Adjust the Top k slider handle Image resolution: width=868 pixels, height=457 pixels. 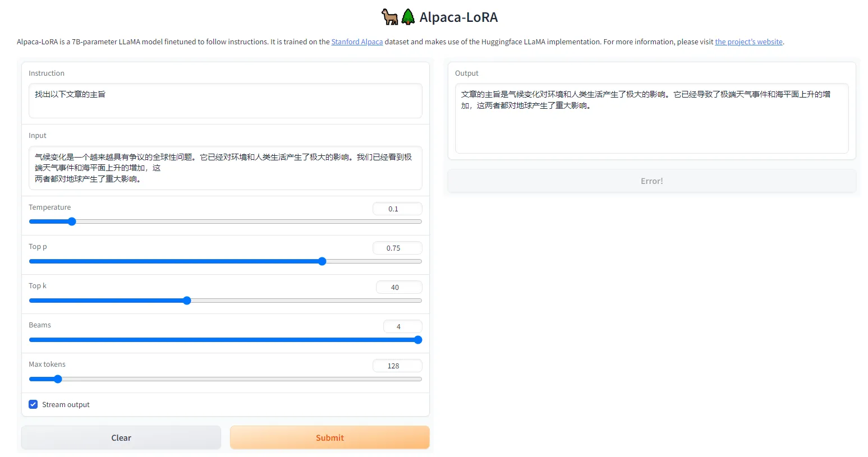pyautogui.click(x=187, y=301)
